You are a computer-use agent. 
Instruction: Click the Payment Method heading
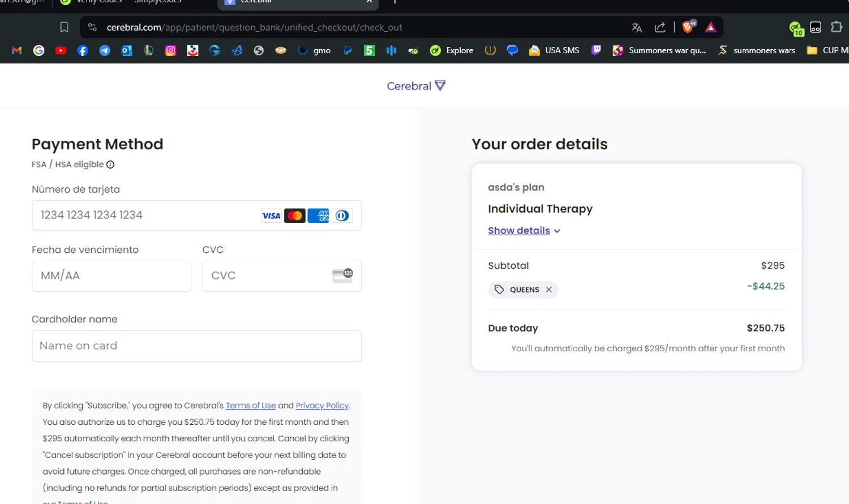pyautogui.click(x=97, y=144)
